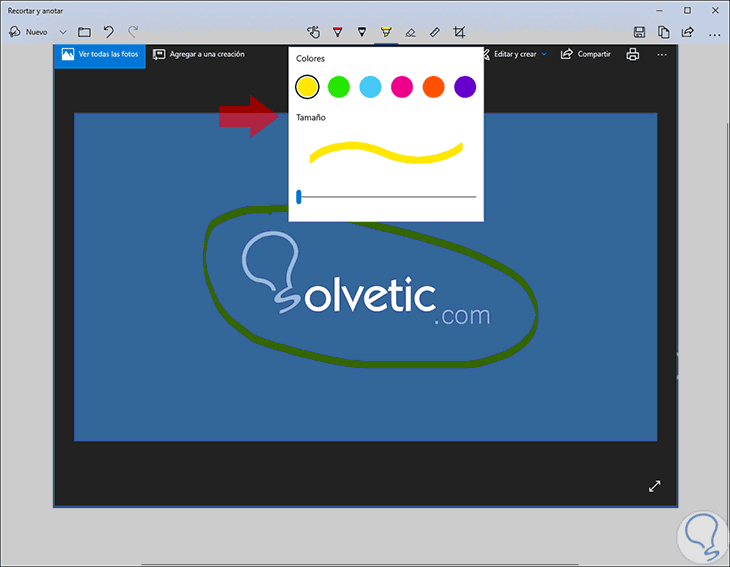Share the snip from toolbar
This screenshot has width=730, height=567.
[688, 32]
